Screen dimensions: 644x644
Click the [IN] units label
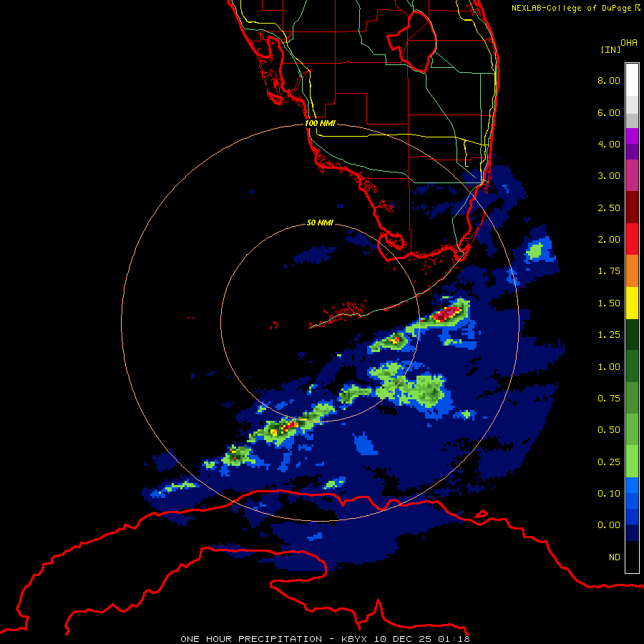610,49
